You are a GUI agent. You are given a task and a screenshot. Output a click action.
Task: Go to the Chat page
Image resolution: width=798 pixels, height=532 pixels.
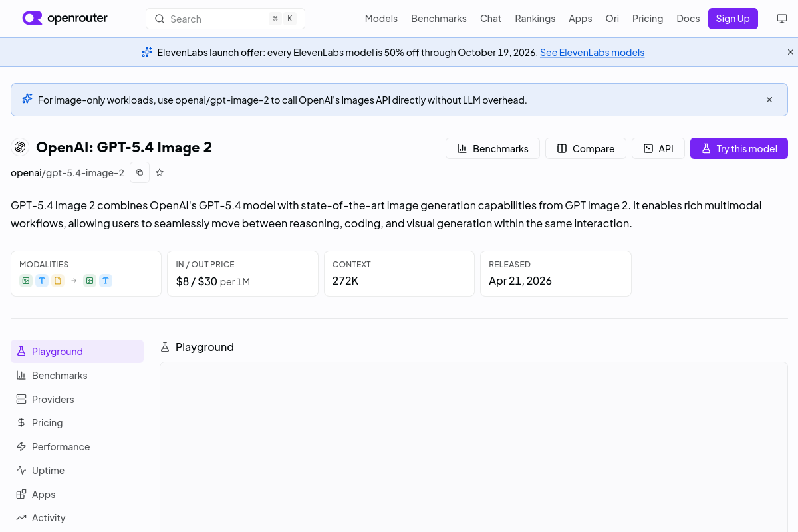click(x=491, y=19)
